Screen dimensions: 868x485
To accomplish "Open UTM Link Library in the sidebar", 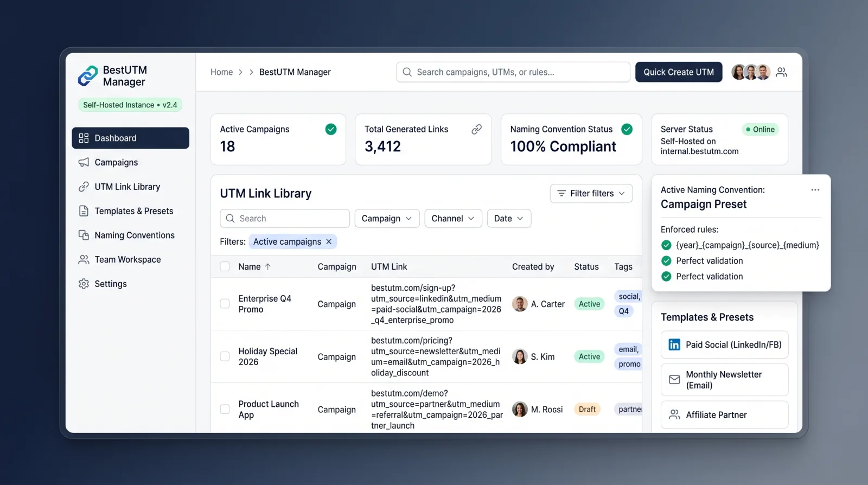I will [x=130, y=187].
